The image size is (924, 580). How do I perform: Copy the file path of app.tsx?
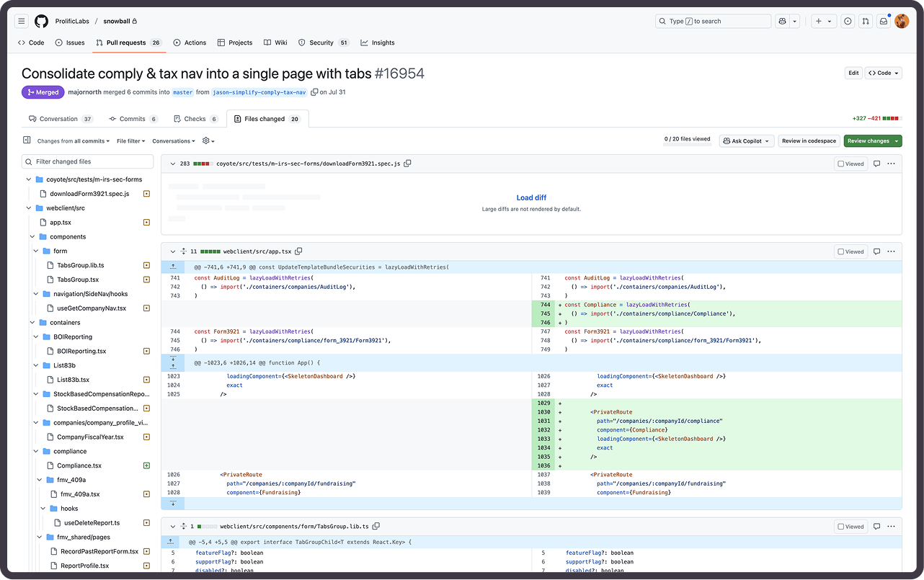[300, 251]
